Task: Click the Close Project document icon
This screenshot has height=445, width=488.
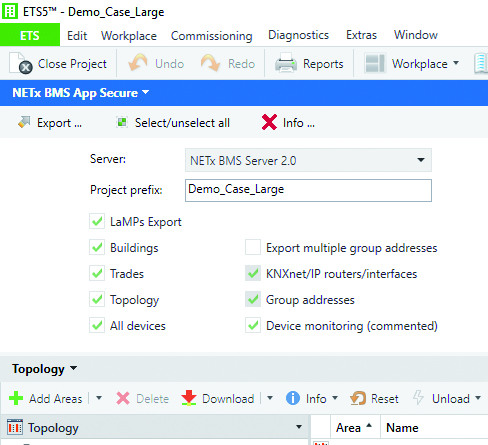Action: pyautogui.click(x=21, y=63)
